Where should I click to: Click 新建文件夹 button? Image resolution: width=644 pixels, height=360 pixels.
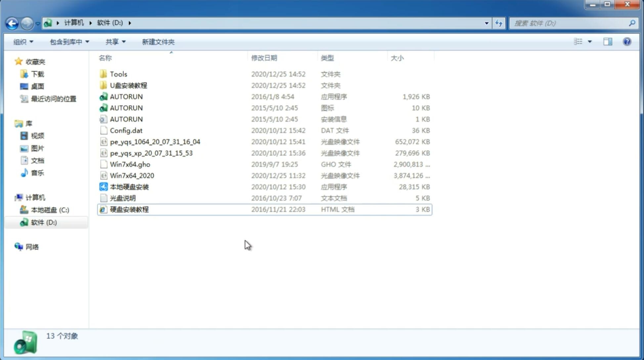click(158, 42)
